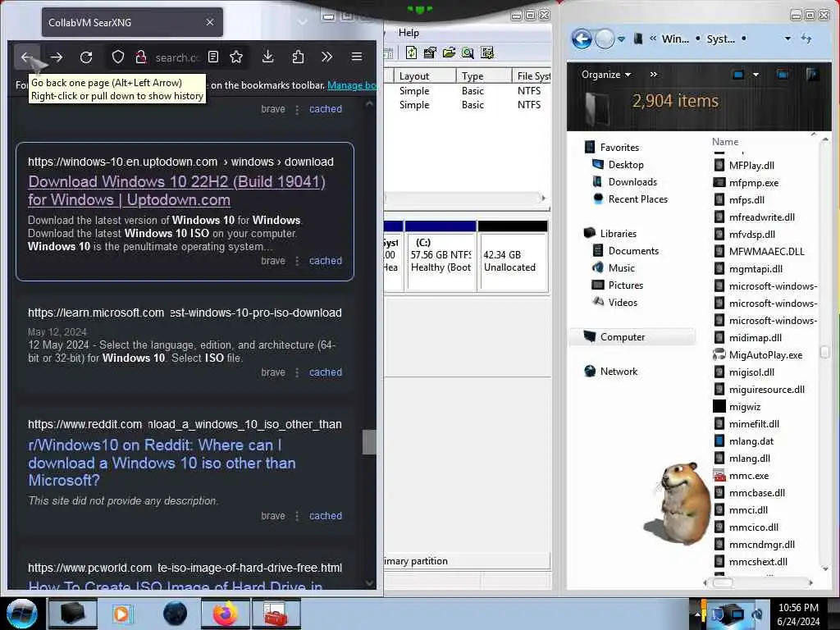Click the taskbar clock showing 10:56 PM
The width and height of the screenshot is (840, 630).
[x=798, y=614]
